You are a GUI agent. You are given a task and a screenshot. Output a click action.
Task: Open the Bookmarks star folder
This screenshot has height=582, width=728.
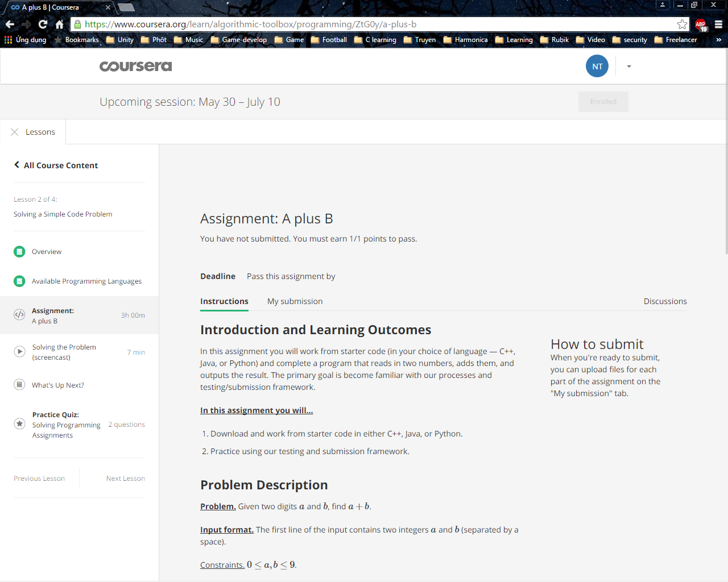pos(76,40)
